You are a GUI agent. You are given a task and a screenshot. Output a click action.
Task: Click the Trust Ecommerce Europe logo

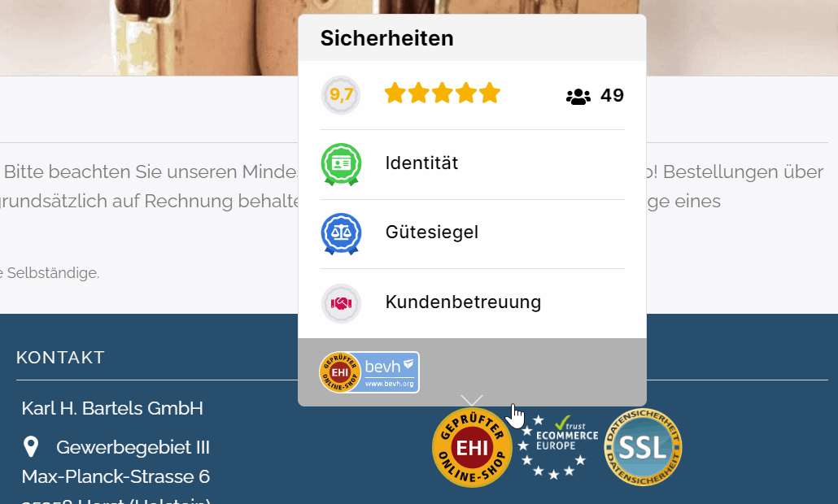pos(559,446)
